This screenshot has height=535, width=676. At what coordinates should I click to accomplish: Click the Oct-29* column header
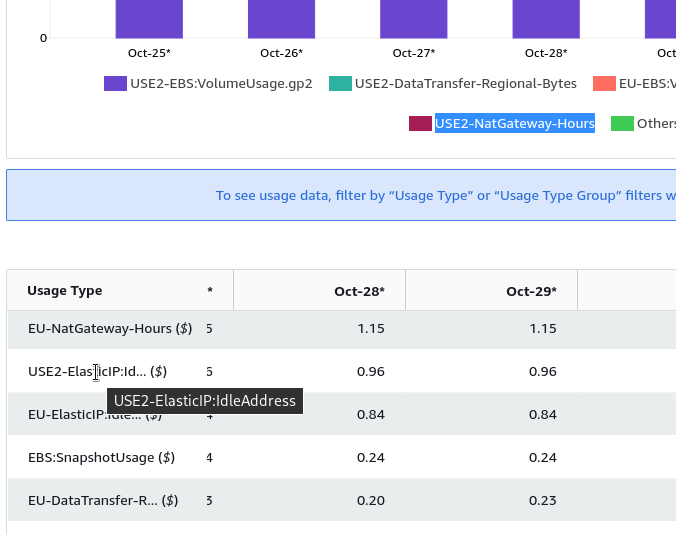tap(531, 291)
